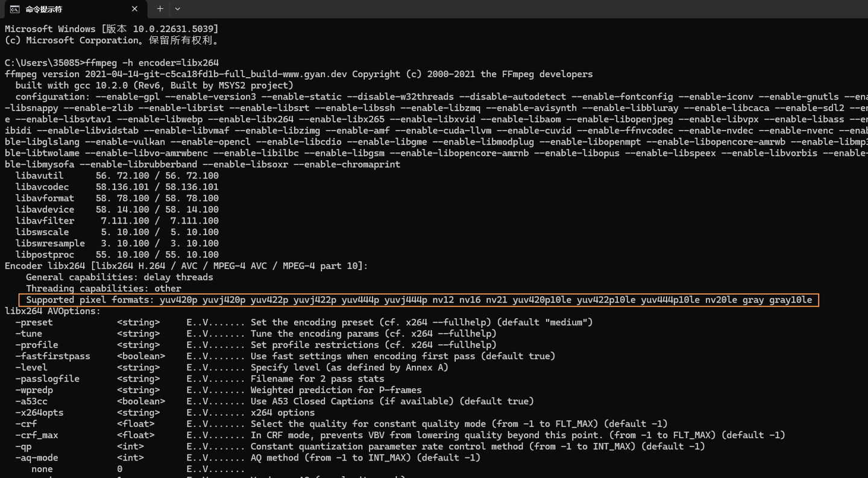Click the Command Prompt tab icon
The height and width of the screenshot is (478, 868).
click(x=14, y=9)
